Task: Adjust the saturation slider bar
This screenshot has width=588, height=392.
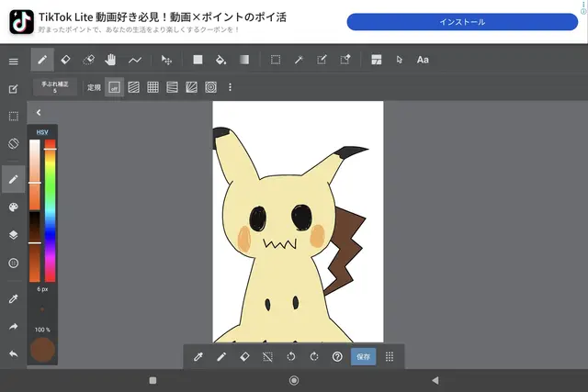Action: click(35, 174)
